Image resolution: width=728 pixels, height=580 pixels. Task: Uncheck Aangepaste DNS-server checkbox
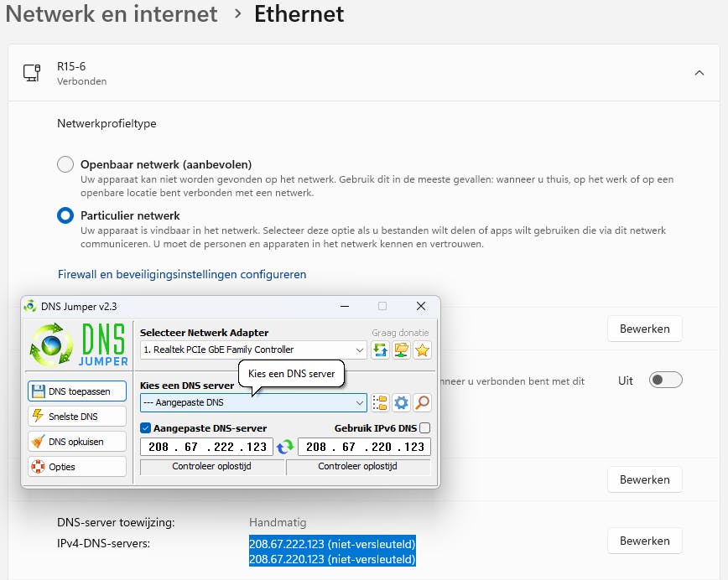[145, 427]
